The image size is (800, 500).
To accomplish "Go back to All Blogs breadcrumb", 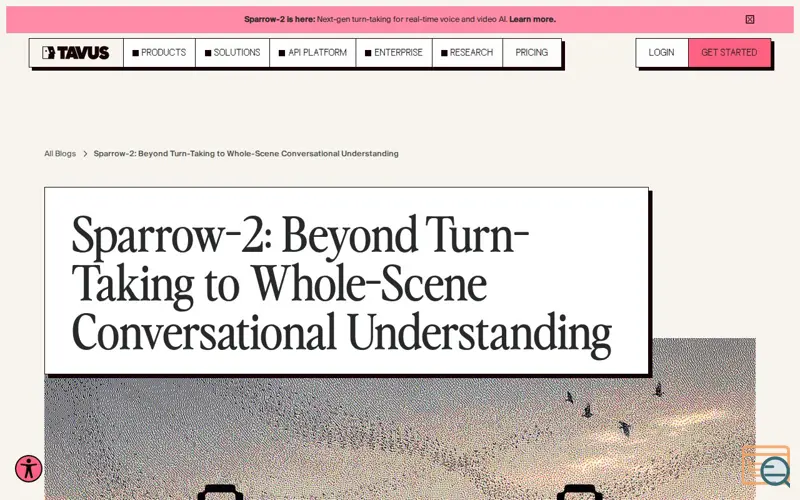I will tap(60, 154).
